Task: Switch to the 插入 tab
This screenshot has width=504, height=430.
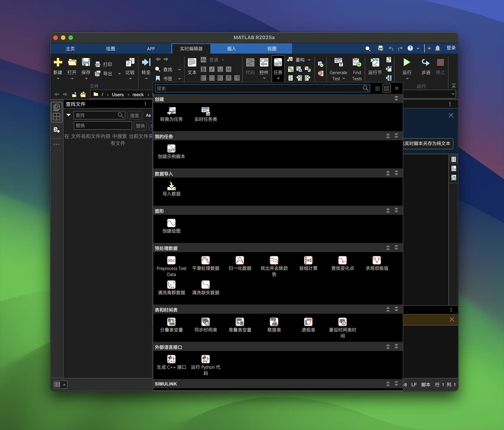Action: 232,49
